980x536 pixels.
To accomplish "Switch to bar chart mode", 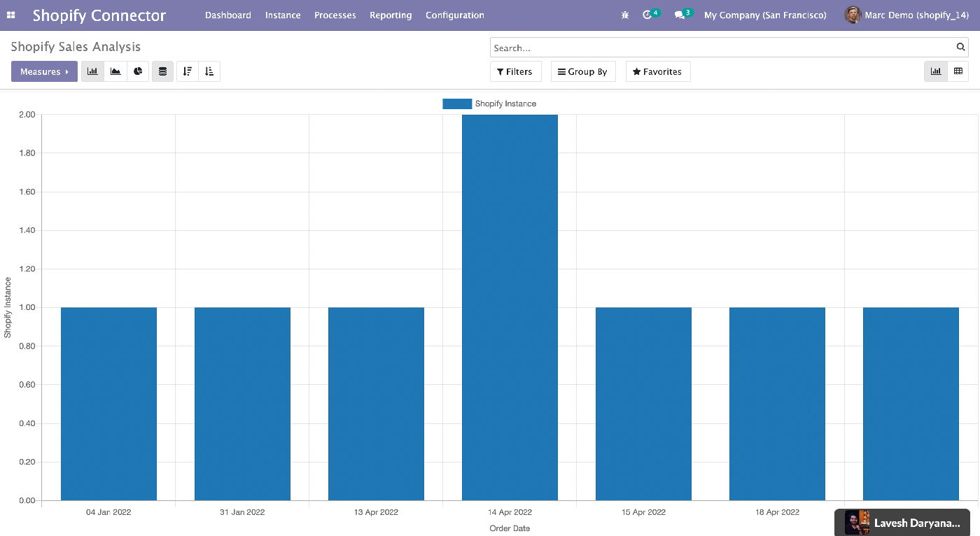I will tap(92, 71).
